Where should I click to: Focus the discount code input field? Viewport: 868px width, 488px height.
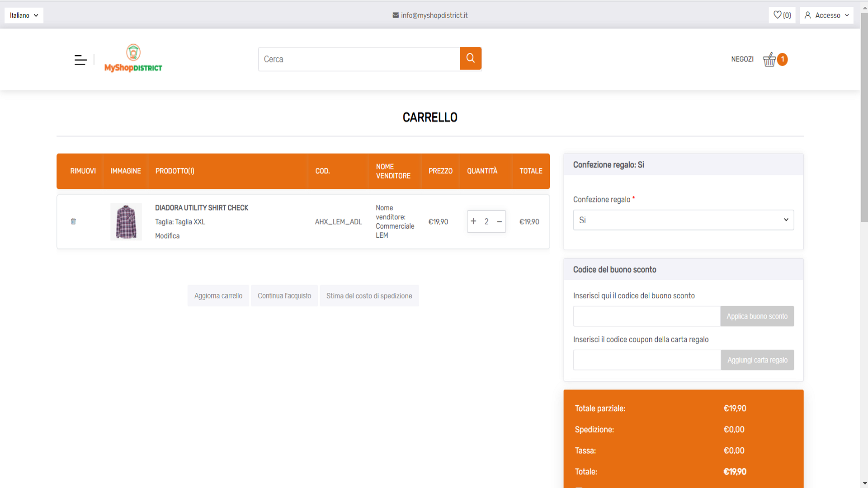[x=646, y=316]
